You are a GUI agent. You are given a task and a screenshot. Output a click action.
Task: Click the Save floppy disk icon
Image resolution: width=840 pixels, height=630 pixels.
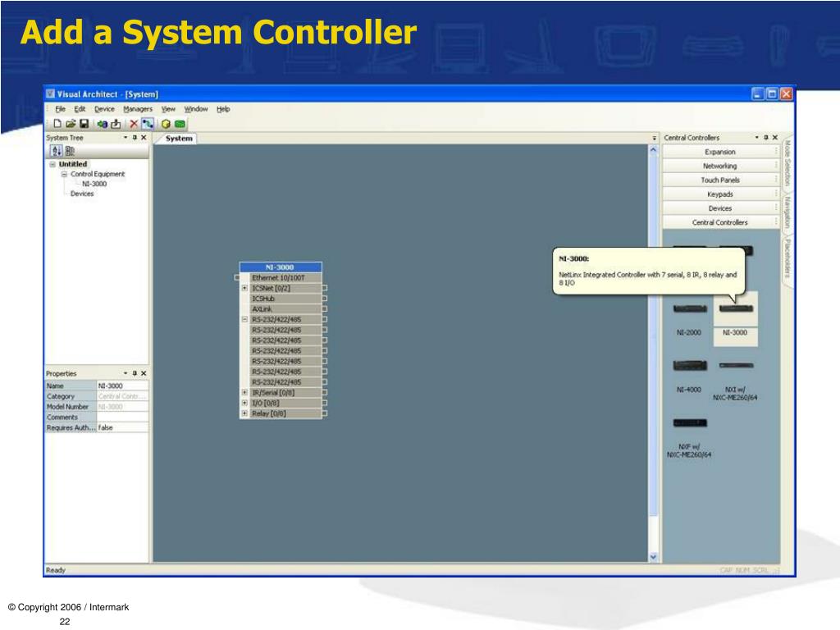tap(84, 124)
